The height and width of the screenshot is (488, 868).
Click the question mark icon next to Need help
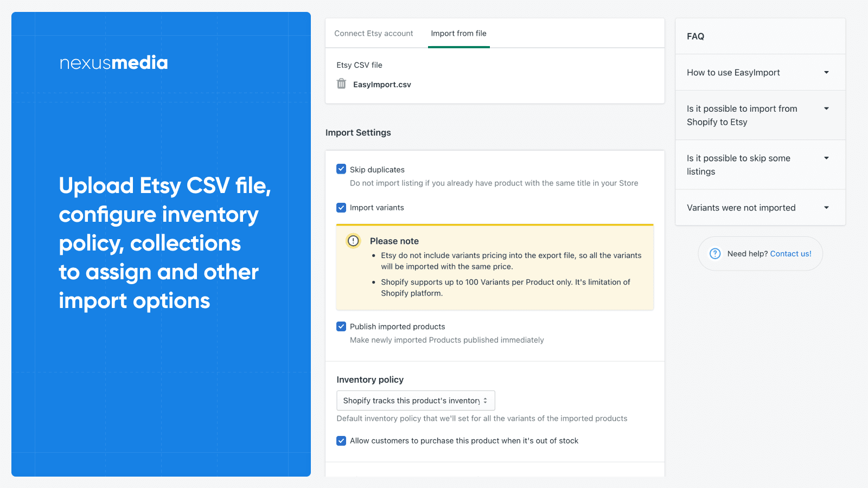pyautogui.click(x=714, y=253)
